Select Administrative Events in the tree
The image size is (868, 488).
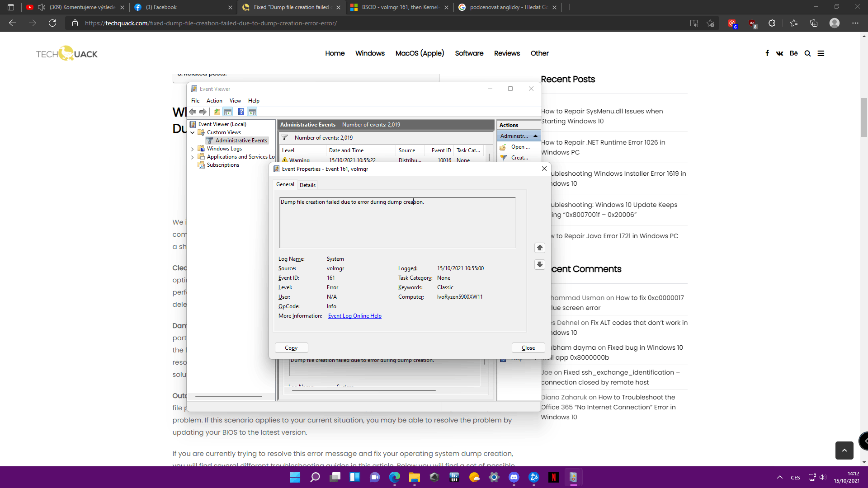[241, 141]
